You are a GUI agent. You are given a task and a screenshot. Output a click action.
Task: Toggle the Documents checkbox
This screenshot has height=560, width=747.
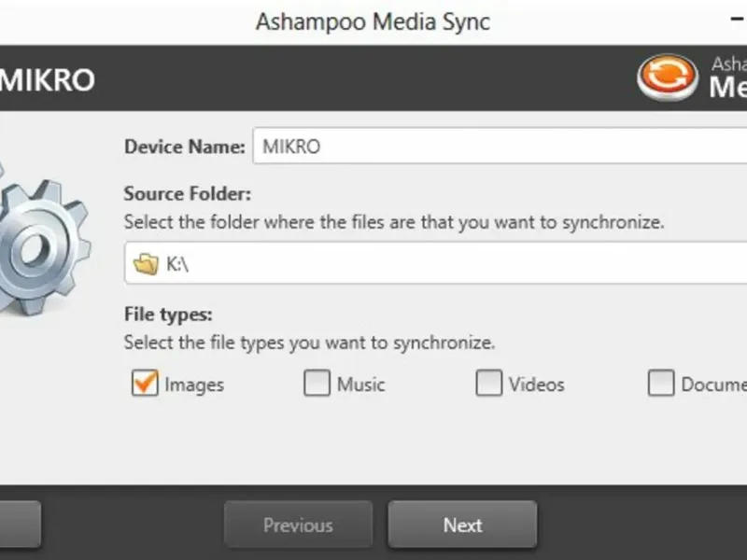pos(661,384)
